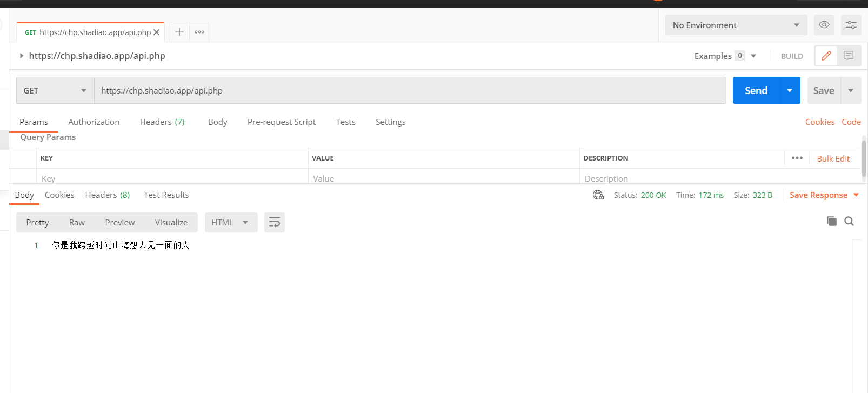The width and height of the screenshot is (868, 393).
Task: Open the tab options three-dots menu
Action: click(x=199, y=32)
